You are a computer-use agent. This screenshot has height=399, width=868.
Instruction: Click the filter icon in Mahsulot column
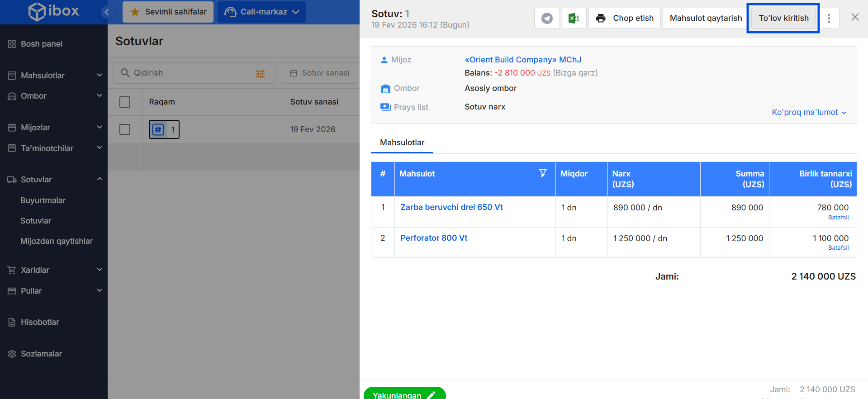(x=543, y=173)
